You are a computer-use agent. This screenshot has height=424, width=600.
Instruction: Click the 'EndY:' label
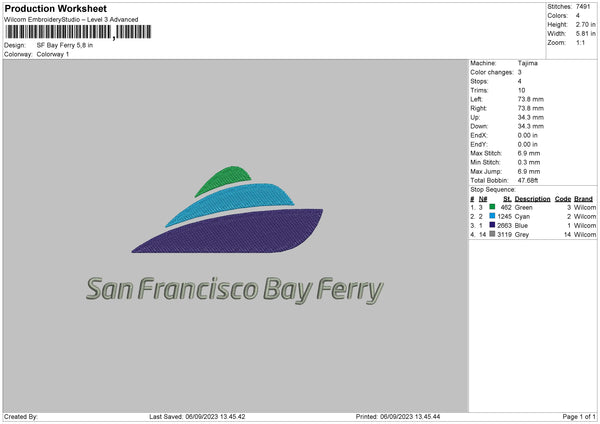479,144
